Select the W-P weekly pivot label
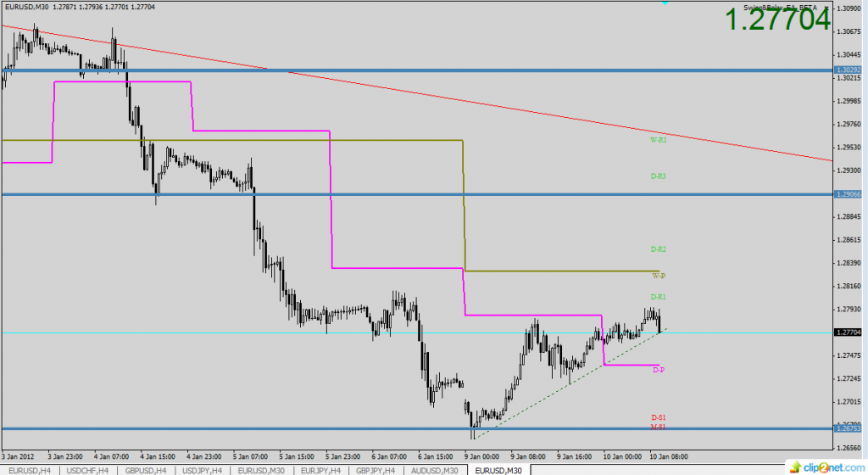This screenshot has width=868, height=475. pyautogui.click(x=658, y=276)
